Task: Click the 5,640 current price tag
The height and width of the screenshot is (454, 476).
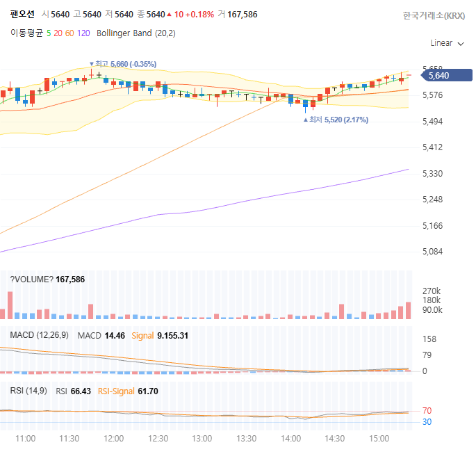Action: pyautogui.click(x=447, y=75)
